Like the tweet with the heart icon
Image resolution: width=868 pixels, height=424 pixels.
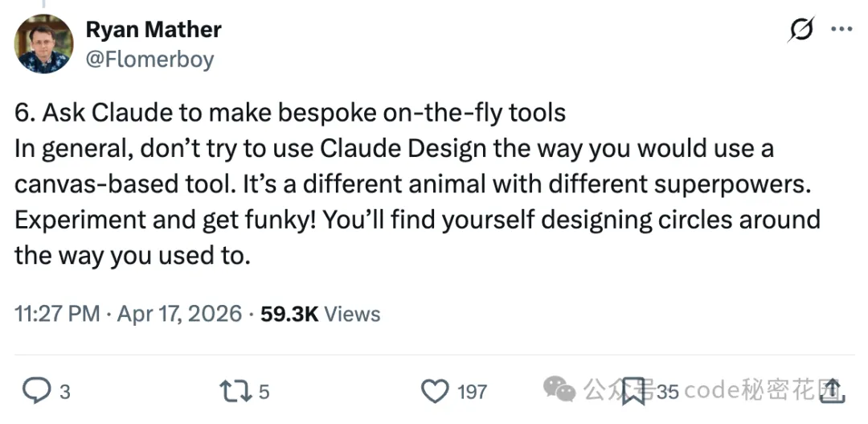[435, 391]
